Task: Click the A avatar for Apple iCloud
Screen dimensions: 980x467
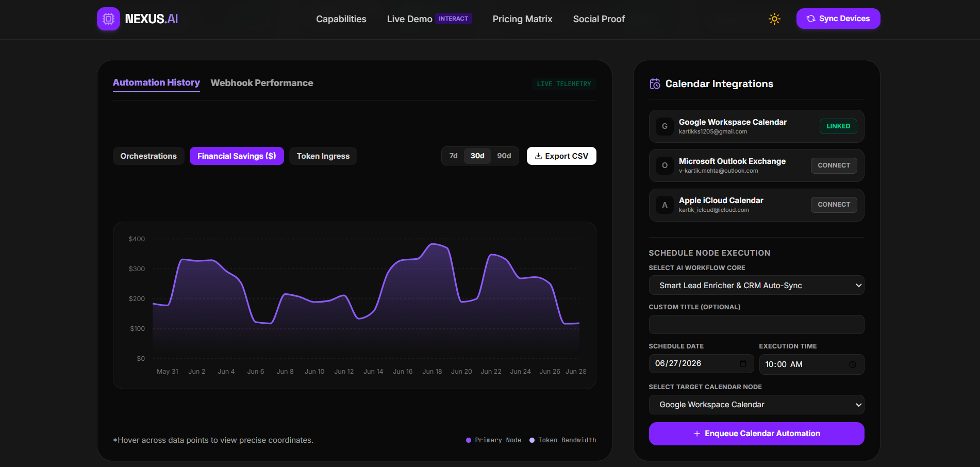Action: coord(665,205)
